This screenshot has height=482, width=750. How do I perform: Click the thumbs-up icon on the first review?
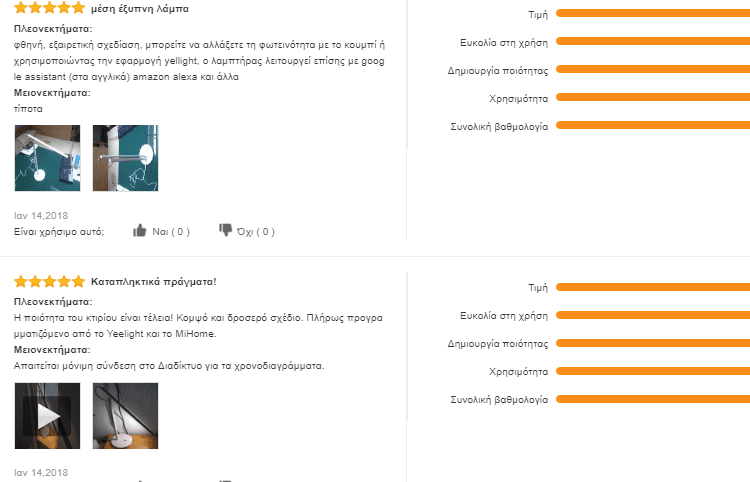(140, 231)
